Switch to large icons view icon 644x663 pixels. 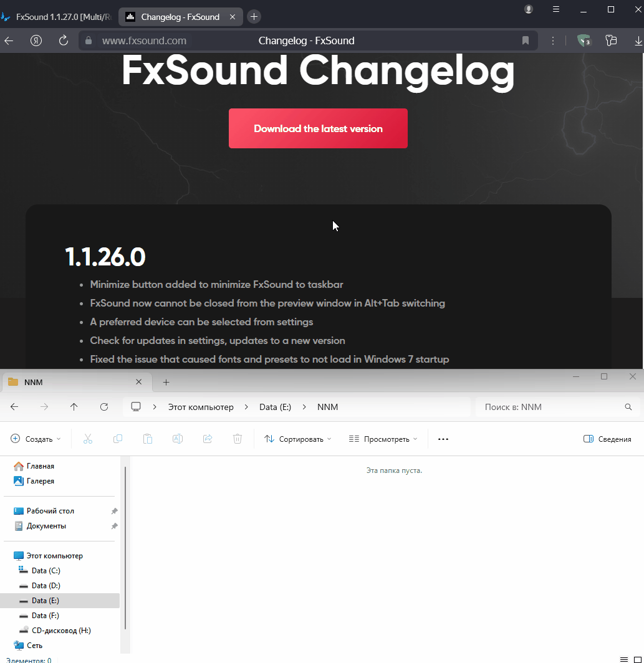point(638,660)
